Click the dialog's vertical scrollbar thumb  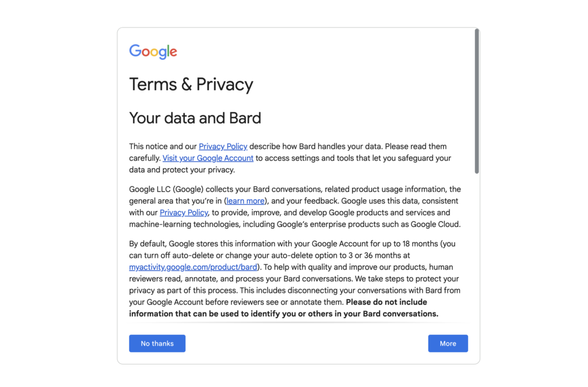pyautogui.click(x=477, y=101)
